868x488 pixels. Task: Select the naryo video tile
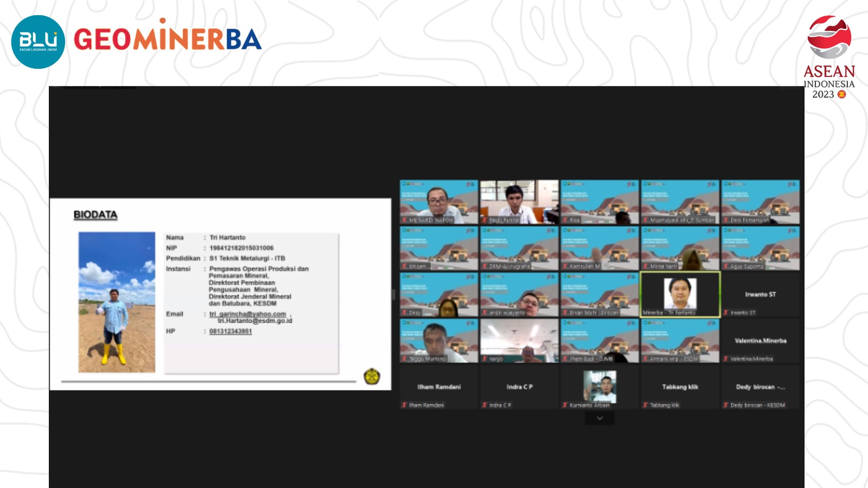pos(519,341)
